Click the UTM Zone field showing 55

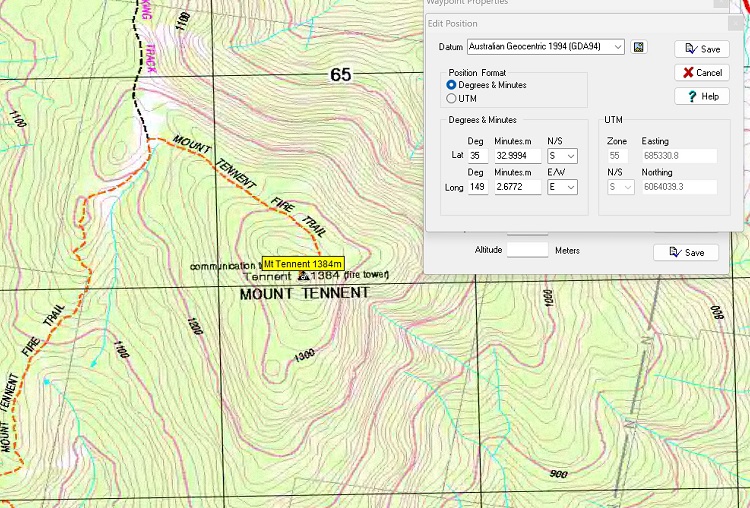[618, 156]
